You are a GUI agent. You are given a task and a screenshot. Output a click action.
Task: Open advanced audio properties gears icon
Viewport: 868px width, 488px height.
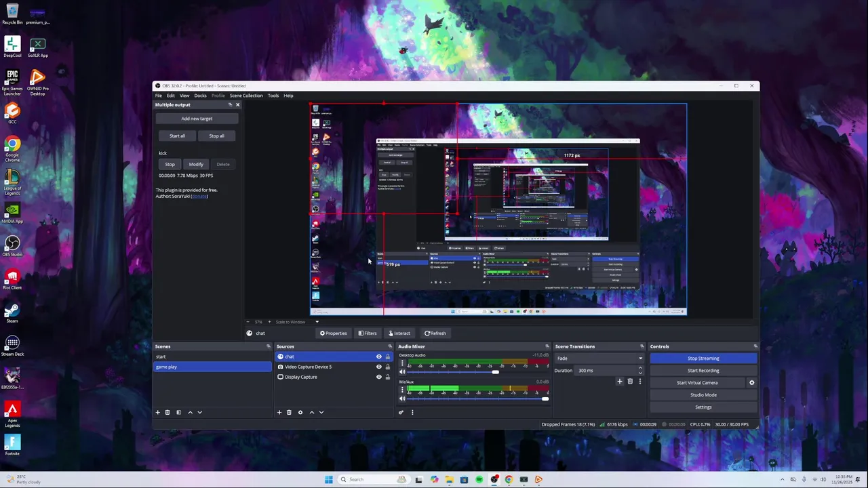(401, 412)
